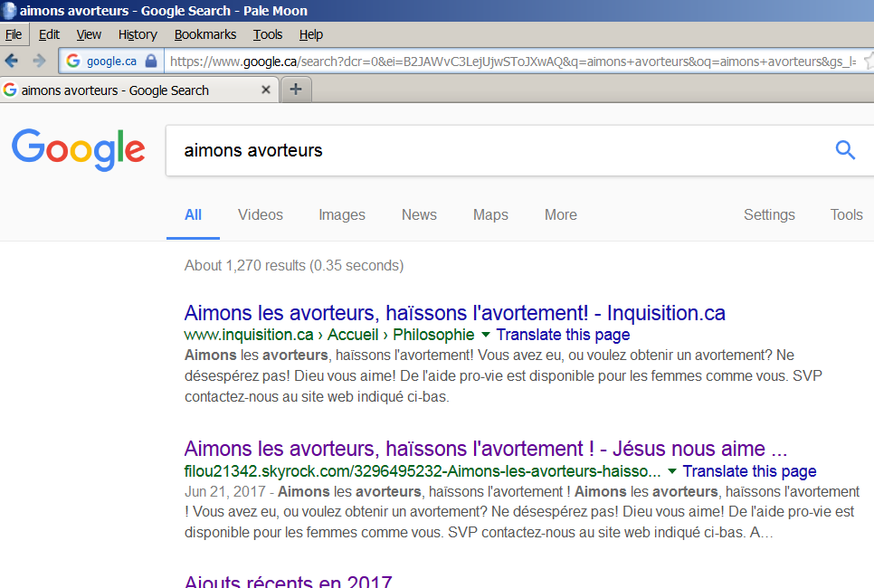
Task: Click Translate this page for the first result
Action: pos(563,335)
